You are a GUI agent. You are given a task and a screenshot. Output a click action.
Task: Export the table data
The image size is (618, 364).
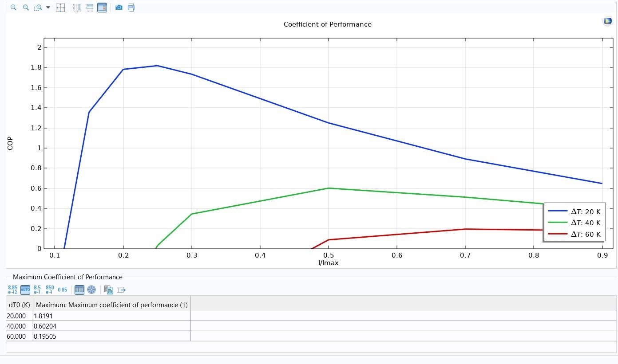point(121,290)
